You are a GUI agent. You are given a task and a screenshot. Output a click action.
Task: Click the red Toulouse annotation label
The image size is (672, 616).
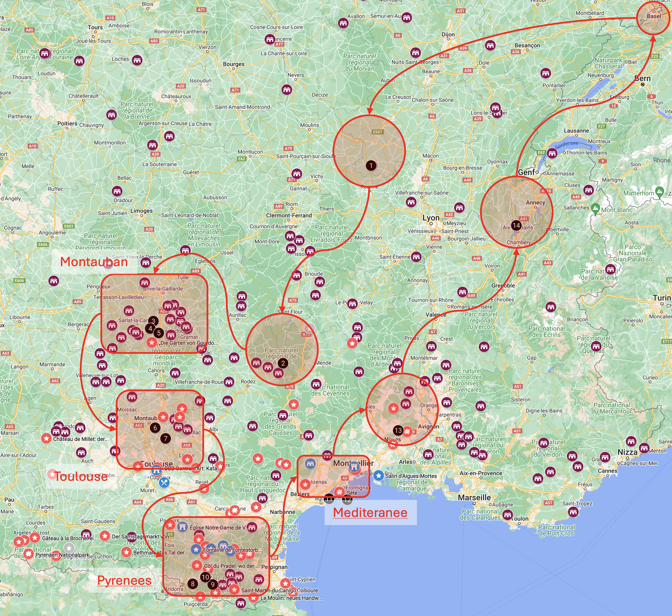tap(81, 477)
